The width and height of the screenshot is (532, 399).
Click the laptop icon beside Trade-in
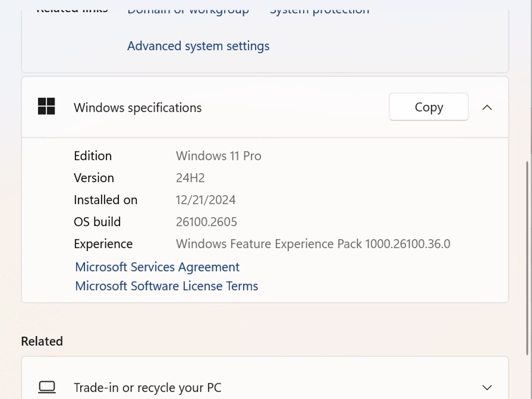47,387
